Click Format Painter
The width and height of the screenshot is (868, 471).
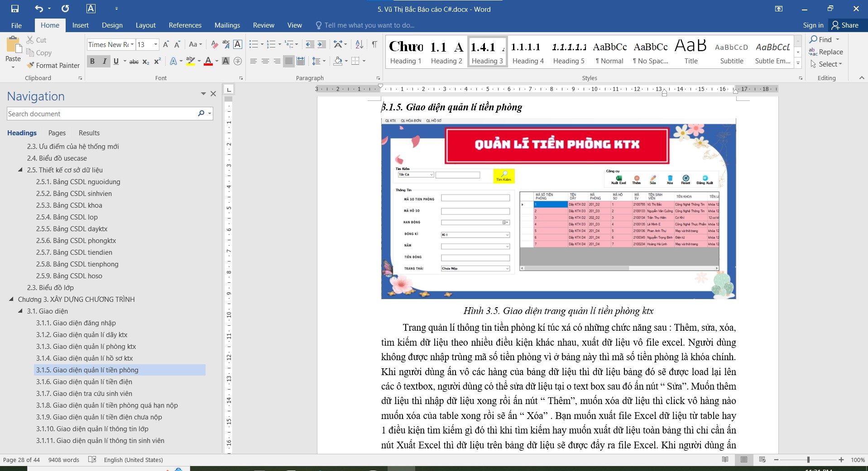pyautogui.click(x=53, y=65)
